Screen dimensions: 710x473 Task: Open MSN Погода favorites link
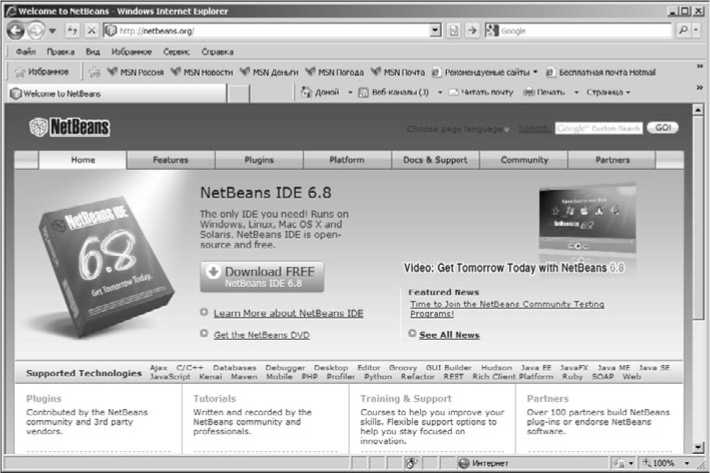335,72
